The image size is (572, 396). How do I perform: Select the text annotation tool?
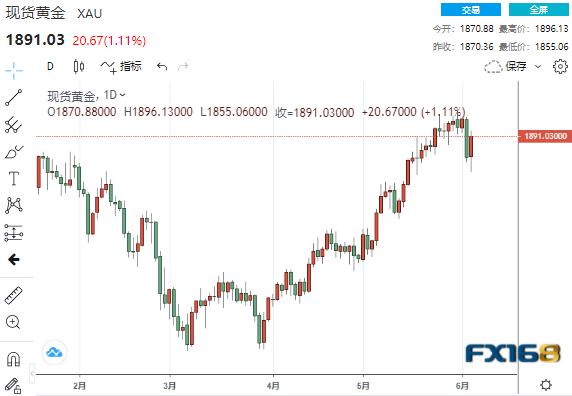pyautogui.click(x=13, y=179)
